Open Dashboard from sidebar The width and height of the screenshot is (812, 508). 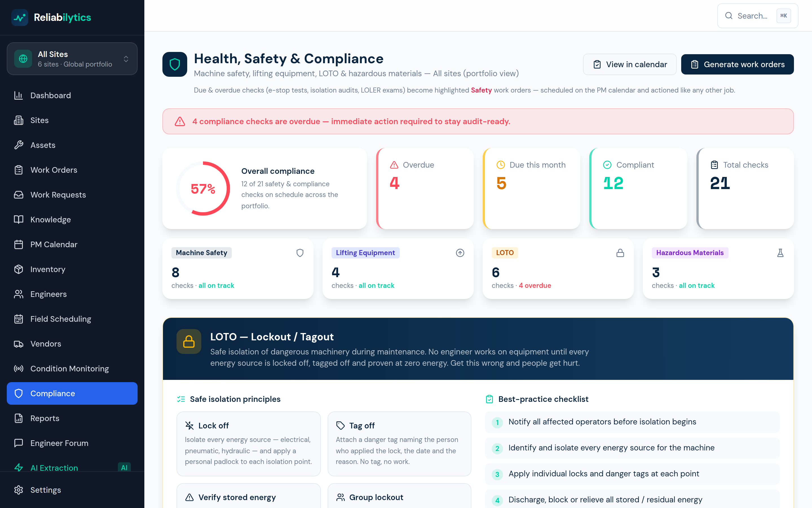pyautogui.click(x=72, y=95)
